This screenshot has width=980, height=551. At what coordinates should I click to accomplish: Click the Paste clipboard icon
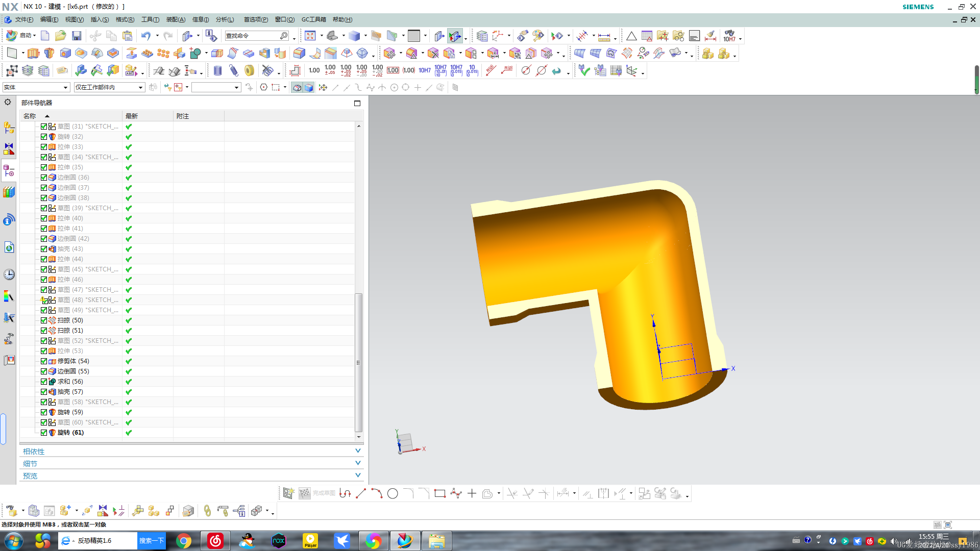(x=127, y=36)
